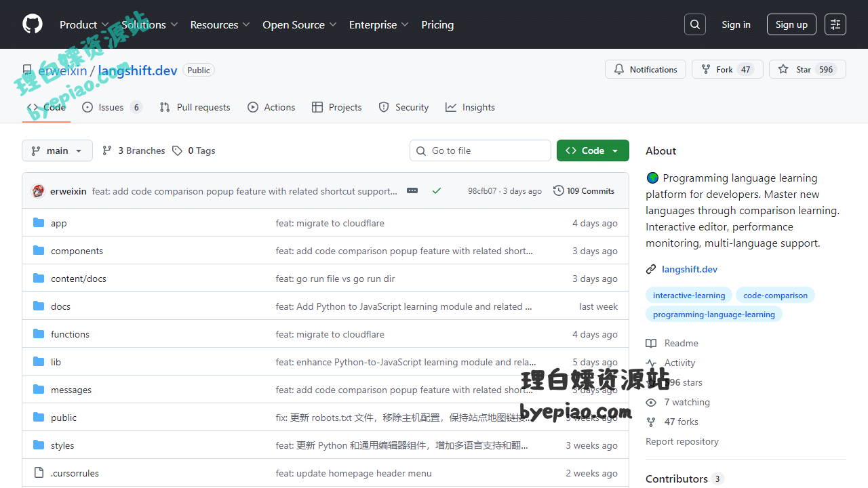Open the programming-language-learning topic tag
Viewport: 868px width, 488px height.
pyautogui.click(x=714, y=314)
